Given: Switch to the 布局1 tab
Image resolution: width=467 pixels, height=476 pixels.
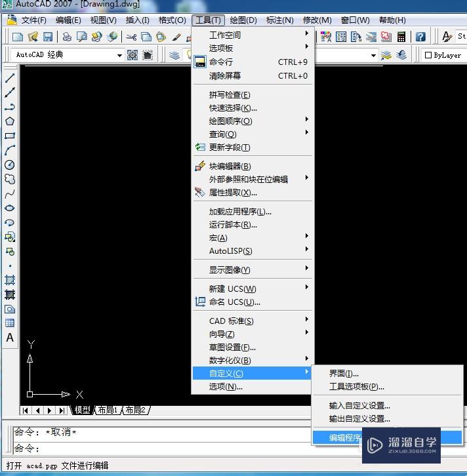Looking at the screenshot, I should [108, 410].
